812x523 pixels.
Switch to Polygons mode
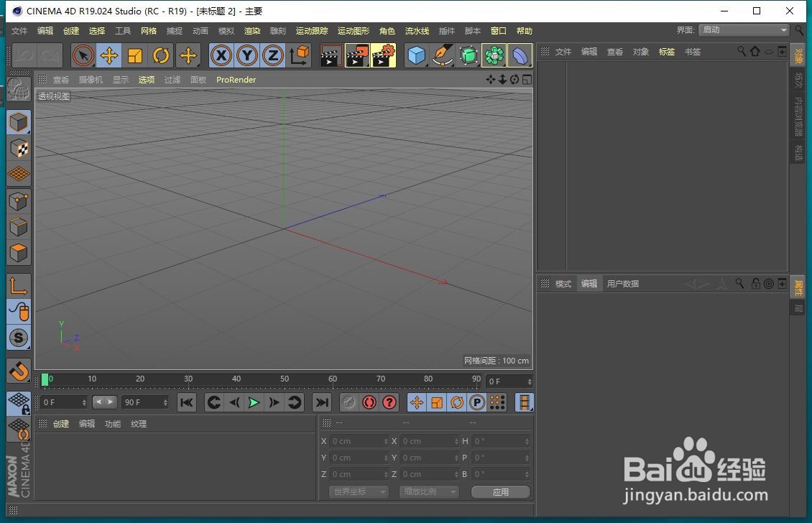pos(19,253)
